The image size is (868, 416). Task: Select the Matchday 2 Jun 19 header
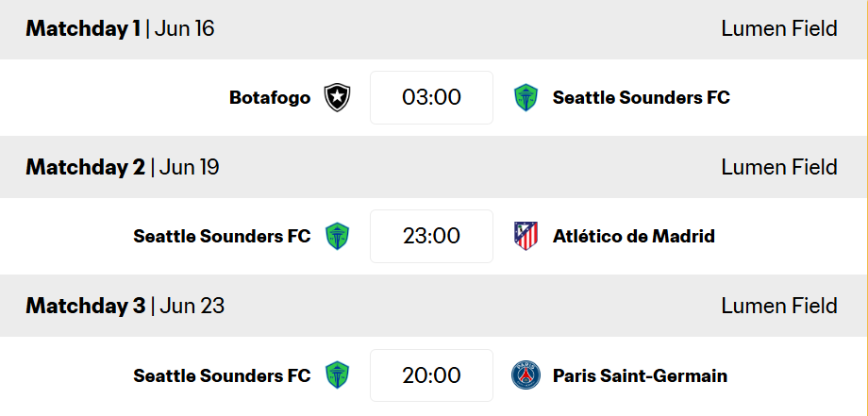point(122,168)
